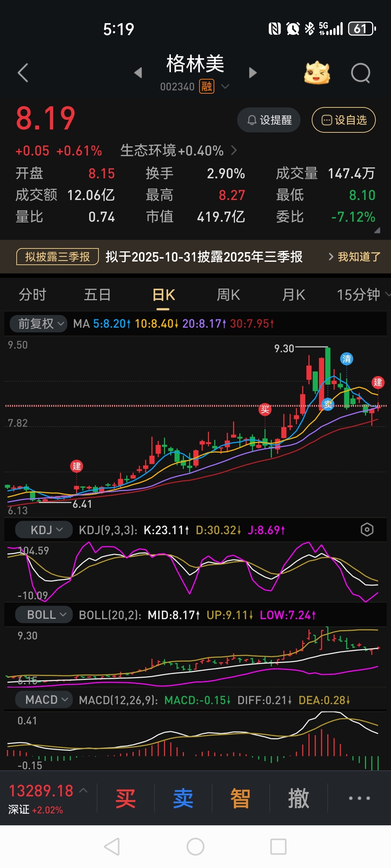The image size is (391, 868).
Task: Tap blue 卖 sell button
Action: (x=183, y=799)
